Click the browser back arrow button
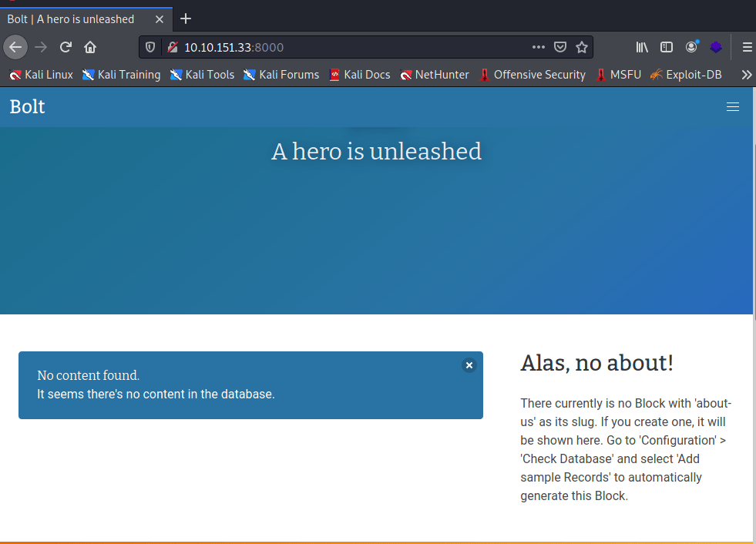 pyautogui.click(x=15, y=47)
